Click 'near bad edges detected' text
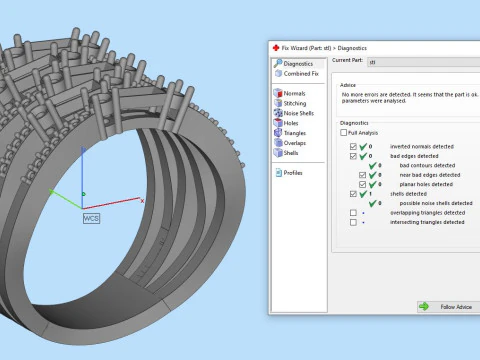The image size is (480, 360). [430, 175]
